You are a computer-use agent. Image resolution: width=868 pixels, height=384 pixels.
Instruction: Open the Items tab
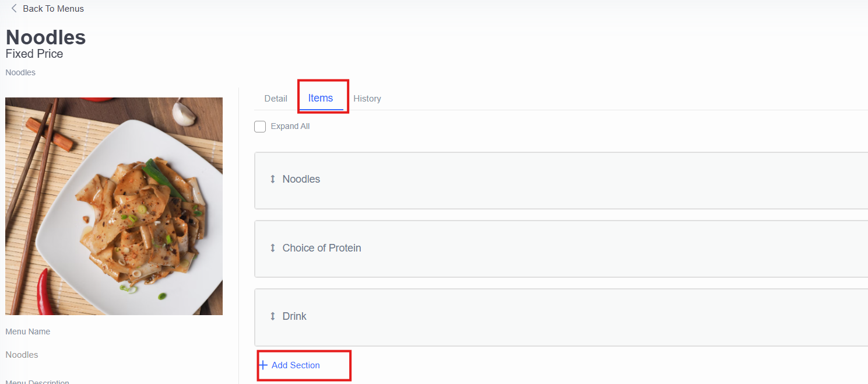[x=321, y=98]
